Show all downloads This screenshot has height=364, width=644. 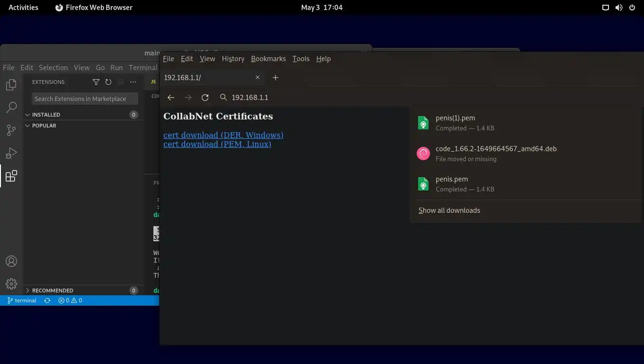point(449,210)
